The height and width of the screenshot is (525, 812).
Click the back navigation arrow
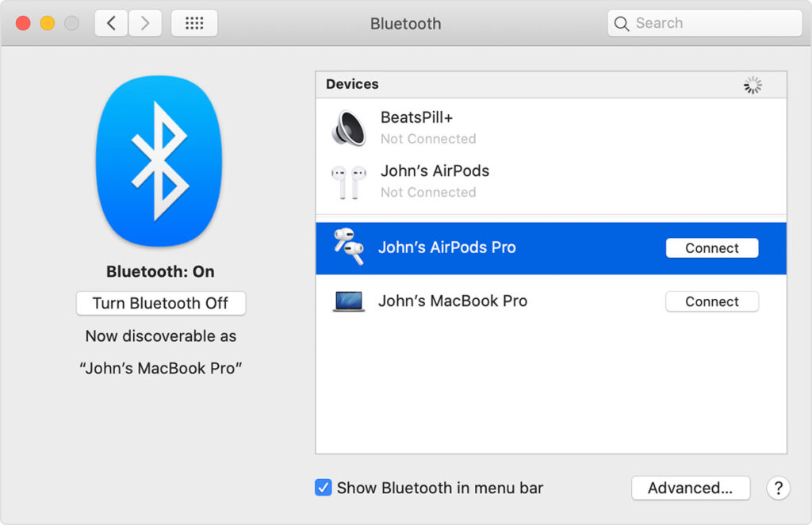tap(110, 23)
